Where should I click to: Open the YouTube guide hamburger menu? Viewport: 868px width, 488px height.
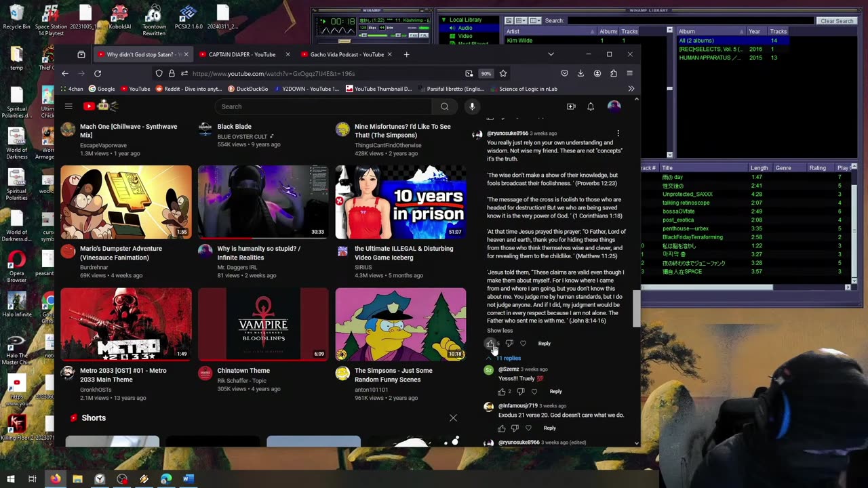click(68, 106)
